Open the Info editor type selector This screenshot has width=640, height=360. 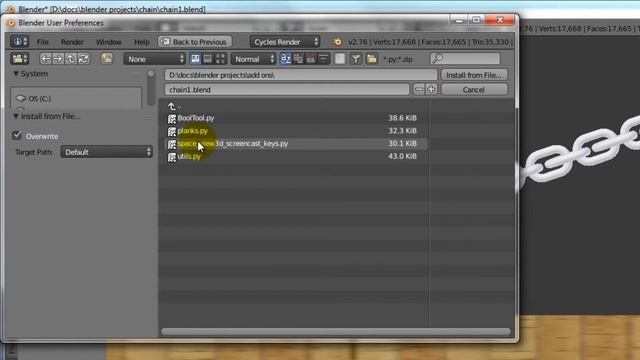pyautogui.click(x=19, y=42)
